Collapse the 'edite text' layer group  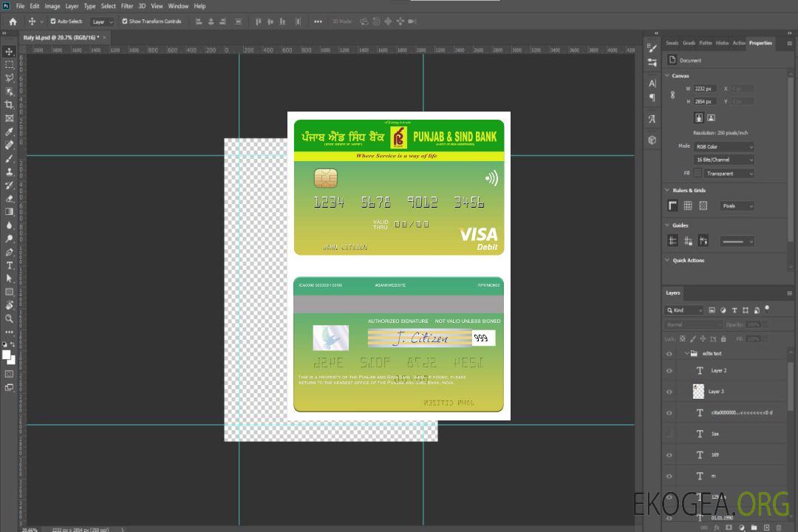coord(686,353)
